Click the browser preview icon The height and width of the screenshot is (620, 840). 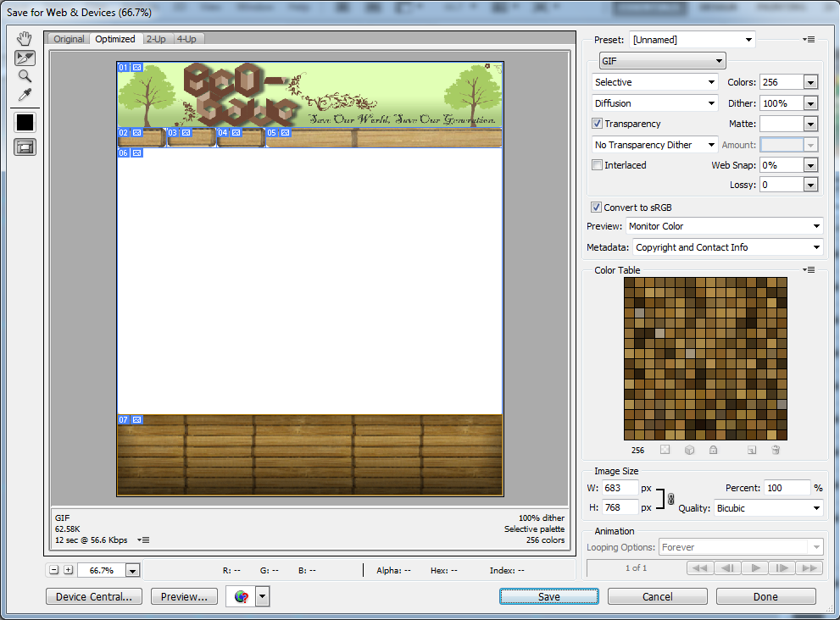coord(241,596)
